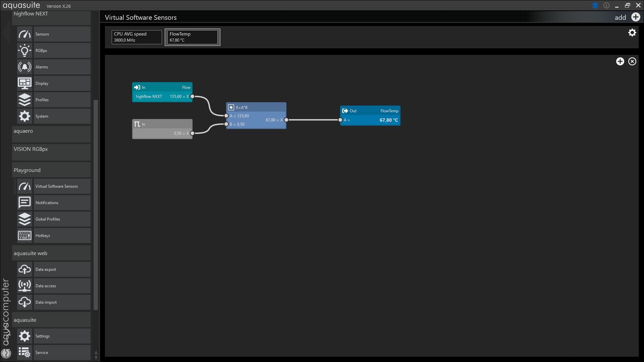644x362 pixels.
Task: Click the In arrow icon on Flow node
Action: [x=137, y=87]
